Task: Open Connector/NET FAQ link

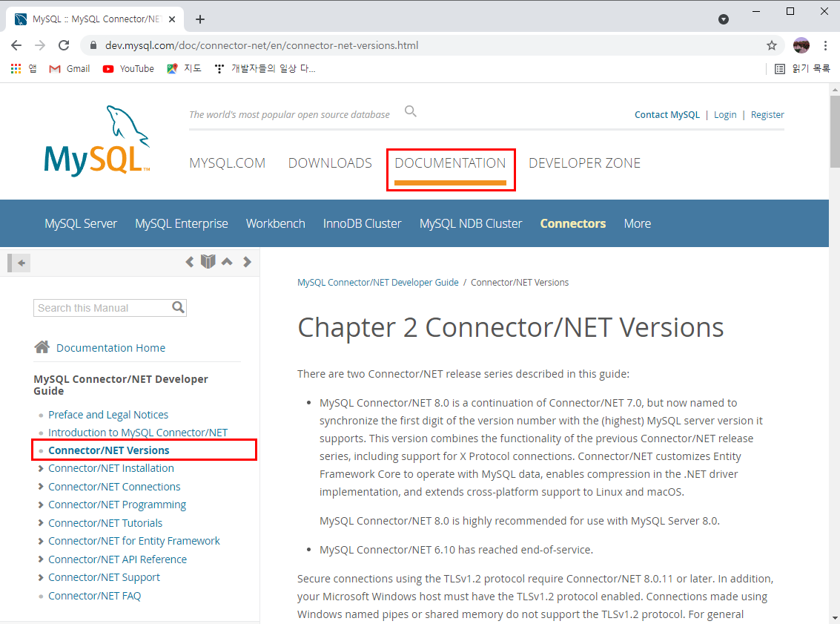Action: tap(94, 596)
